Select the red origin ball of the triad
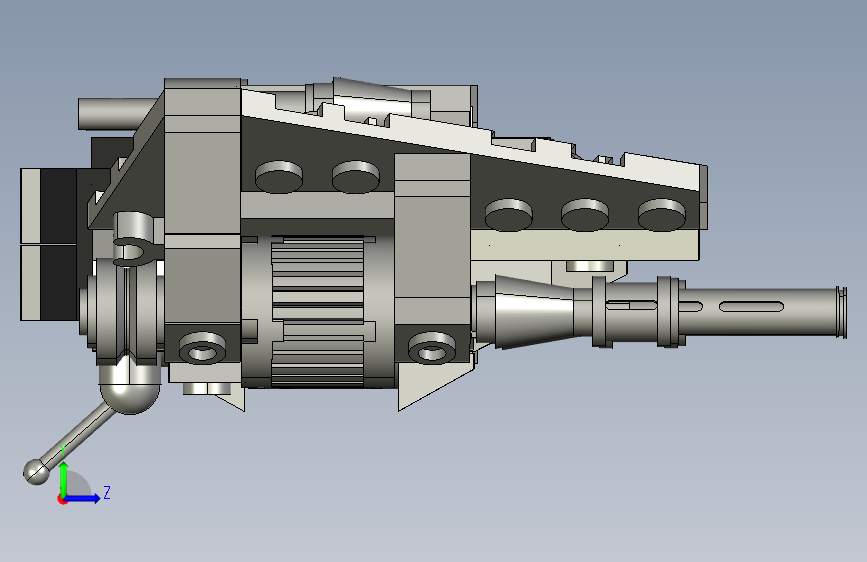Viewport: 867px width, 562px height. tap(62, 499)
